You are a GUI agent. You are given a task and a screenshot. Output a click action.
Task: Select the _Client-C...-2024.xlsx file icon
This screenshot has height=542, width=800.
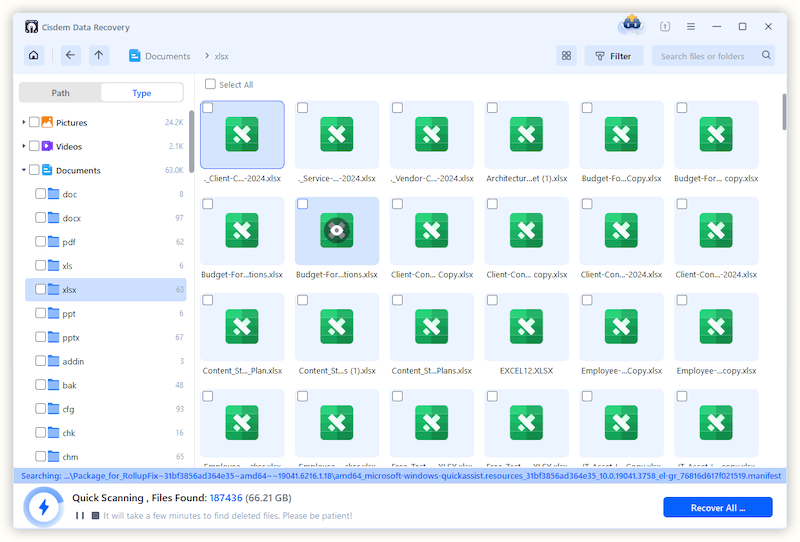click(242, 134)
